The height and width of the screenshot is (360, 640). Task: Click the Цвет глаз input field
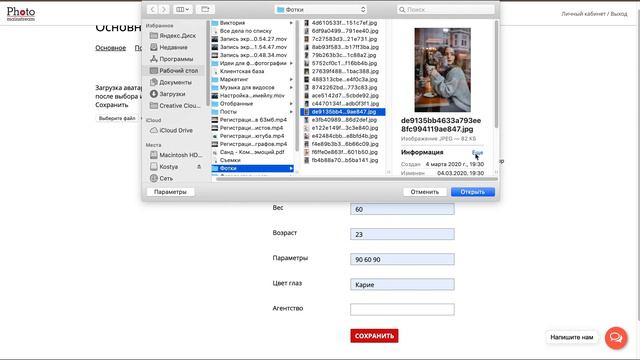coord(402,284)
